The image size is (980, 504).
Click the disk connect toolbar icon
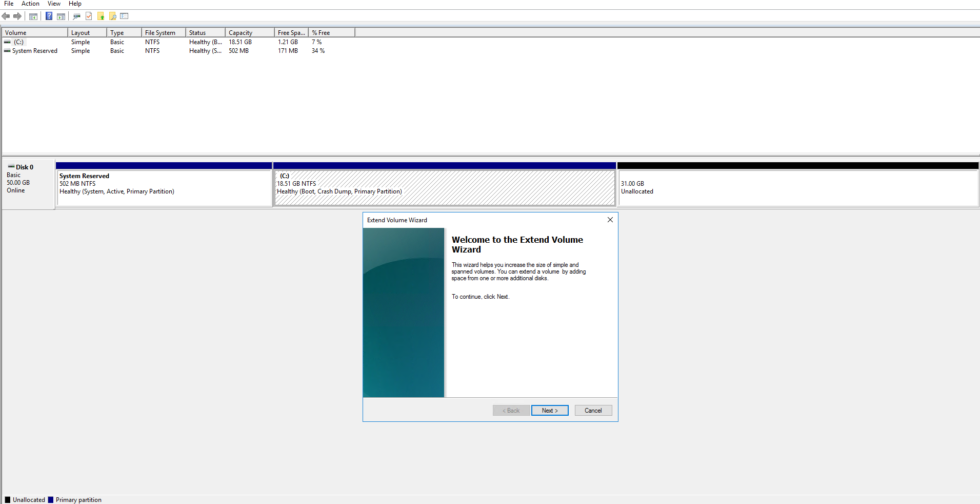click(76, 16)
